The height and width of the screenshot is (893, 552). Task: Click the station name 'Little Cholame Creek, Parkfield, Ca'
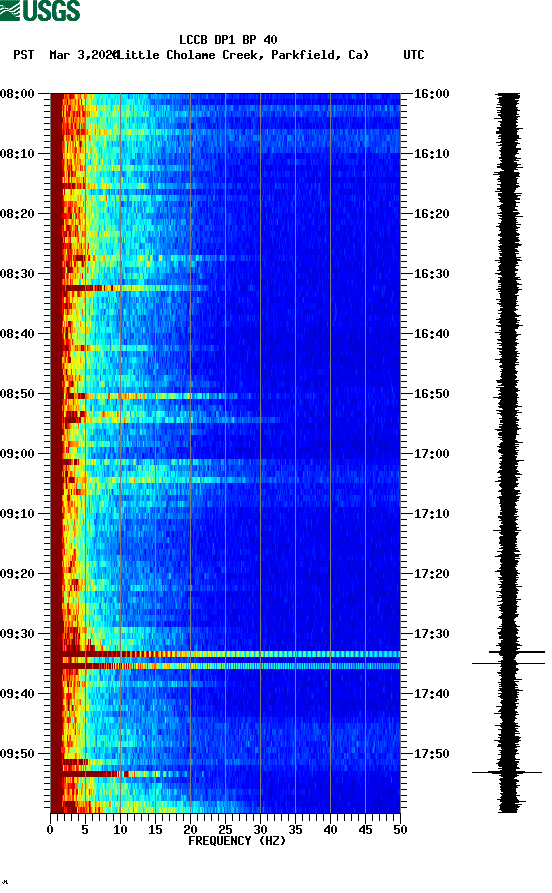point(243,55)
